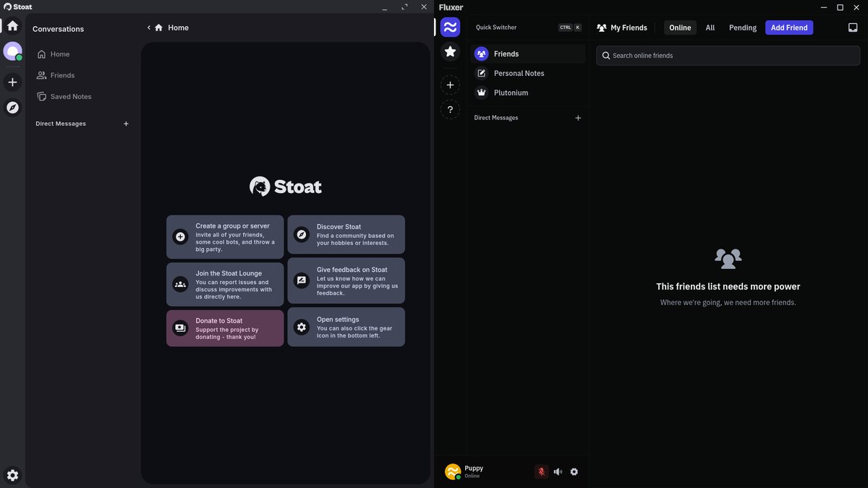Click the Conversations heading in Stoat
The height and width of the screenshot is (488, 868).
coord(58,29)
